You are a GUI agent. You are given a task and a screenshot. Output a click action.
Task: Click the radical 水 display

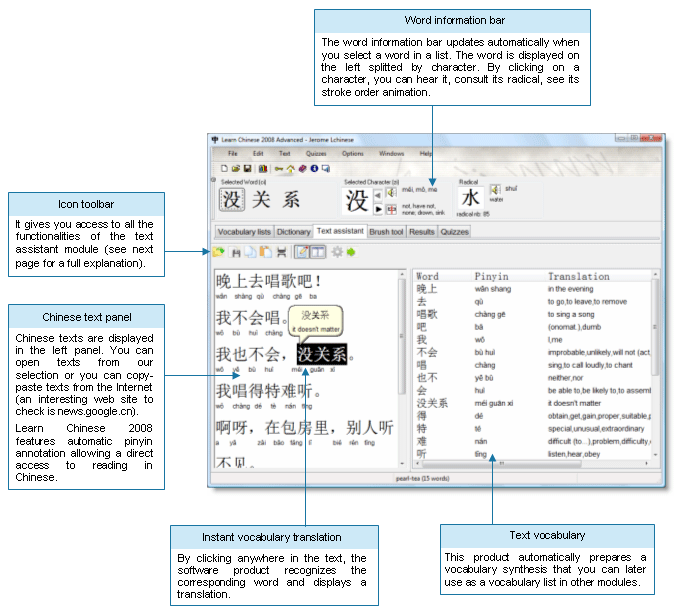pos(471,198)
